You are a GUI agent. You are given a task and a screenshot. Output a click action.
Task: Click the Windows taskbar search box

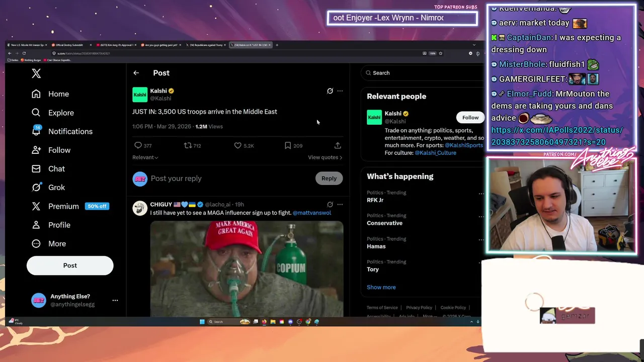coord(228,322)
